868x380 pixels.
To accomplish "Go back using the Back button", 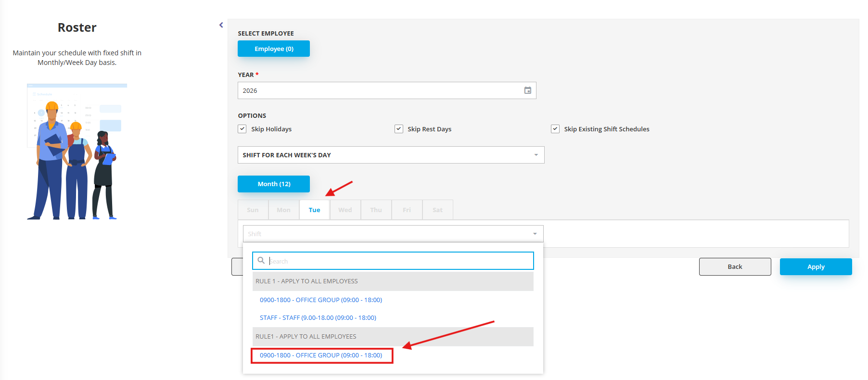I will coord(735,266).
